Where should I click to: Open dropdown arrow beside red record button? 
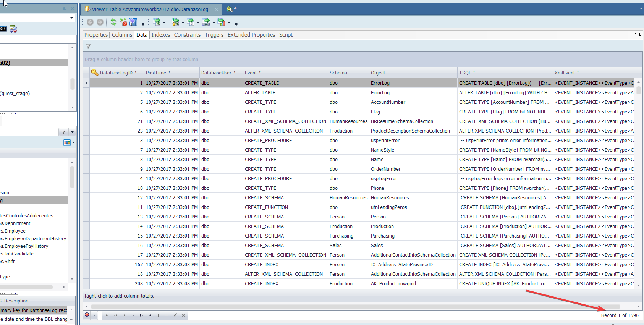click(94, 315)
